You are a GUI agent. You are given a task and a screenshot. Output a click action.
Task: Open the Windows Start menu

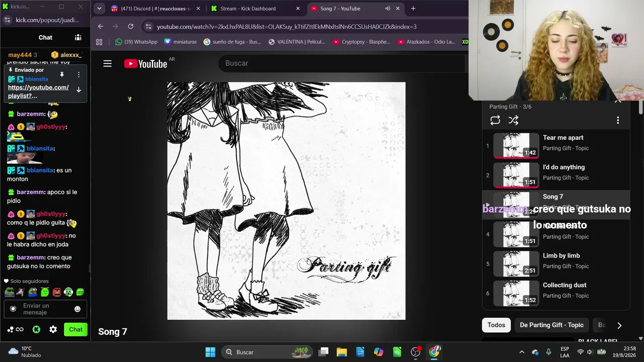[210, 352]
